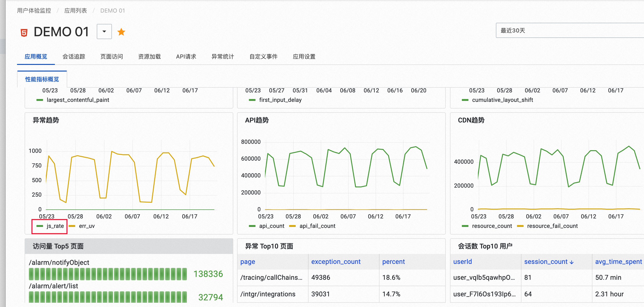Switch to the 页面访问 tab
The width and height of the screenshot is (644, 307).
111,57
